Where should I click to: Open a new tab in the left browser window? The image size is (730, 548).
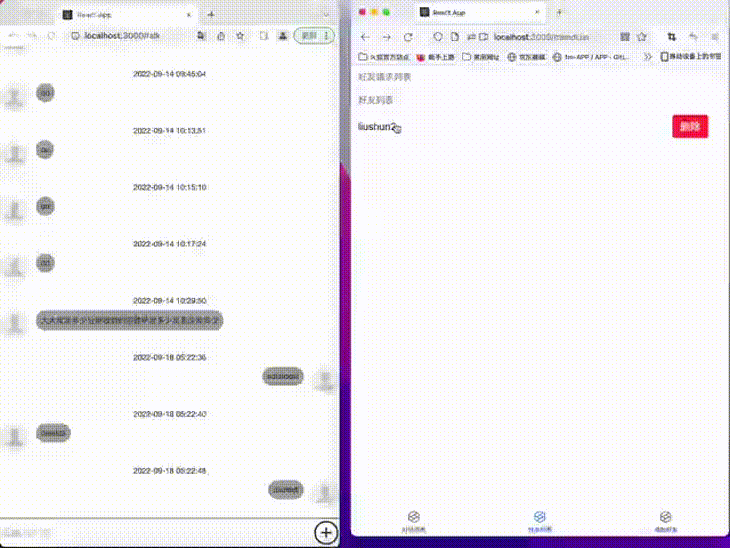click(x=211, y=15)
